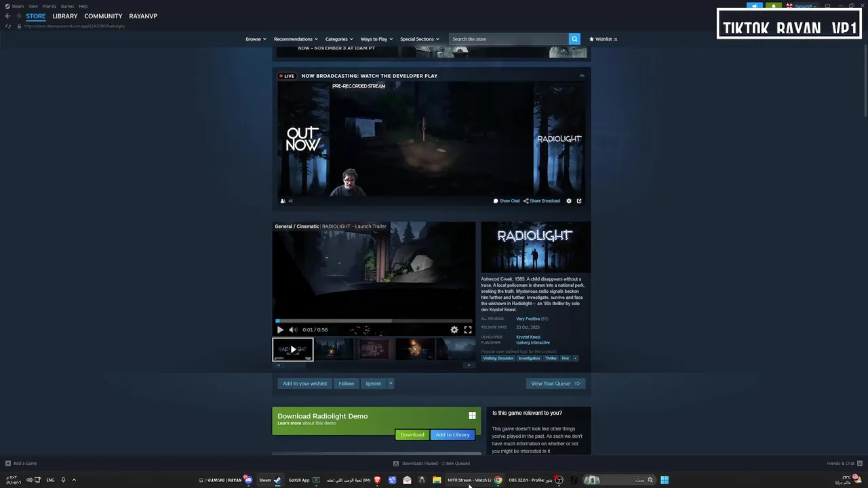Open the Browse dropdown
Viewport: 868px width, 488px height.
point(255,39)
